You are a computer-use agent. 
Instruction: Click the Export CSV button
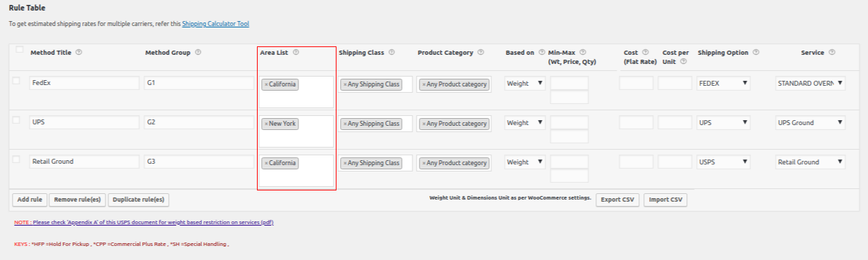point(618,200)
